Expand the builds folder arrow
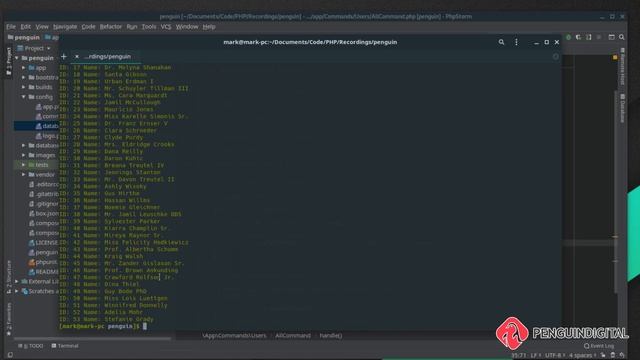The height and width of the screenshot is (360, 640). coord(24,87)
